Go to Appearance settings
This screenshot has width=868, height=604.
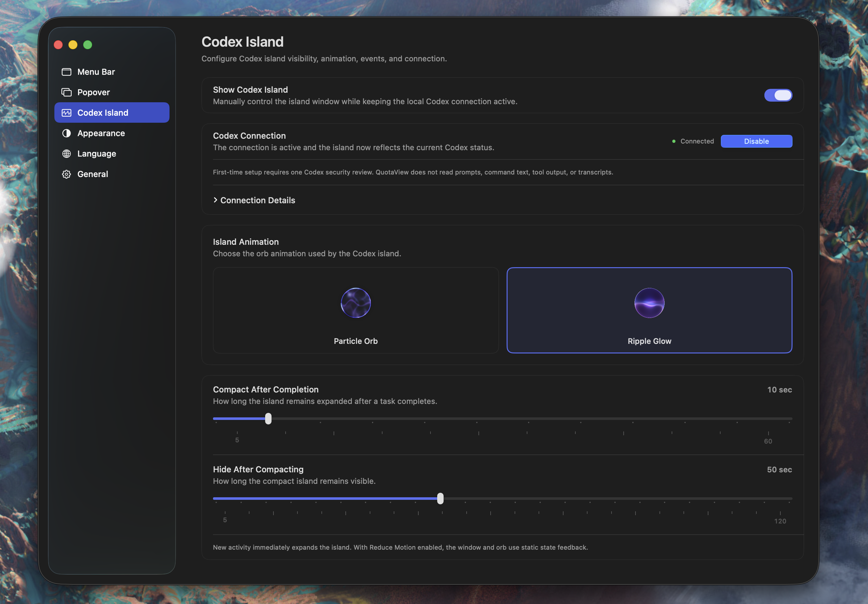112,133
